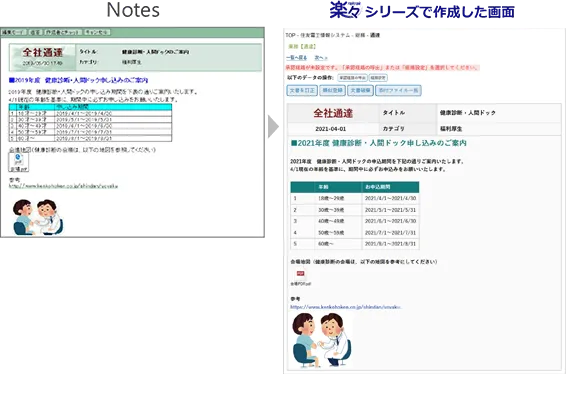Viewport: 566px width, 393px height.
Task: Click the 健康診断・人間ドック title value in 楽々 screen
Action: tap(467, 113)
